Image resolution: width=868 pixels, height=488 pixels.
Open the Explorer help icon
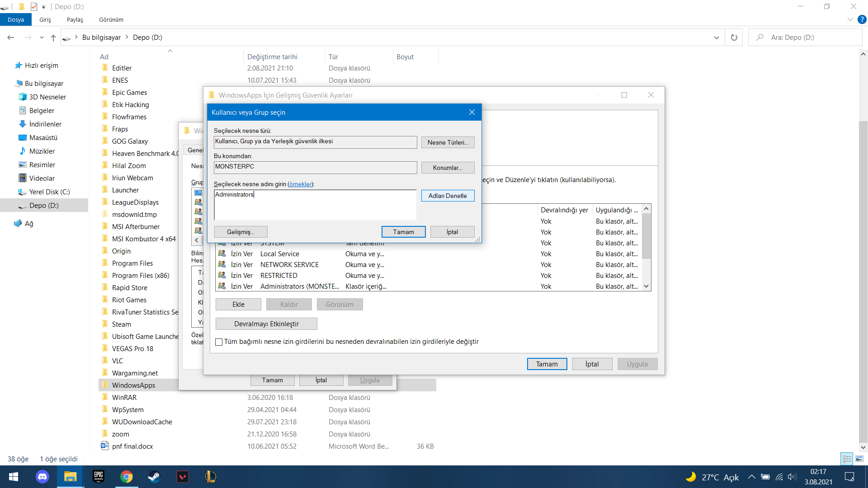(x=862, y=19)
